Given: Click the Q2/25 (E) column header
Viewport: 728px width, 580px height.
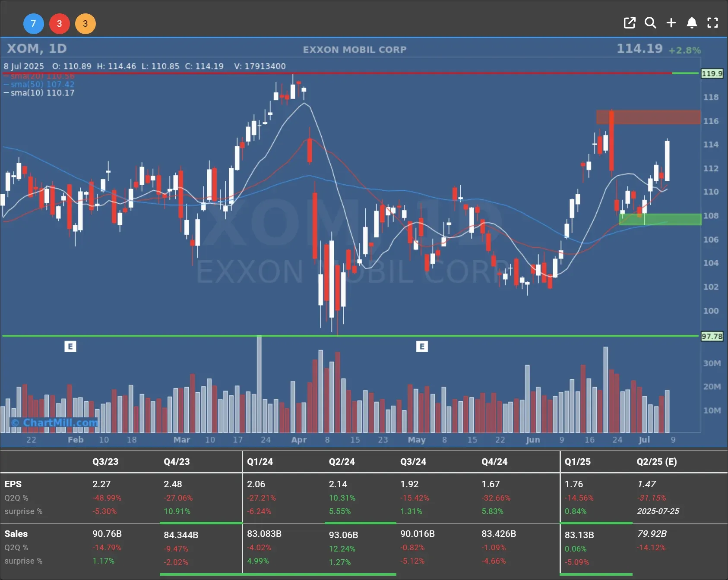Looking at the screenshot, I should (657, 461).
